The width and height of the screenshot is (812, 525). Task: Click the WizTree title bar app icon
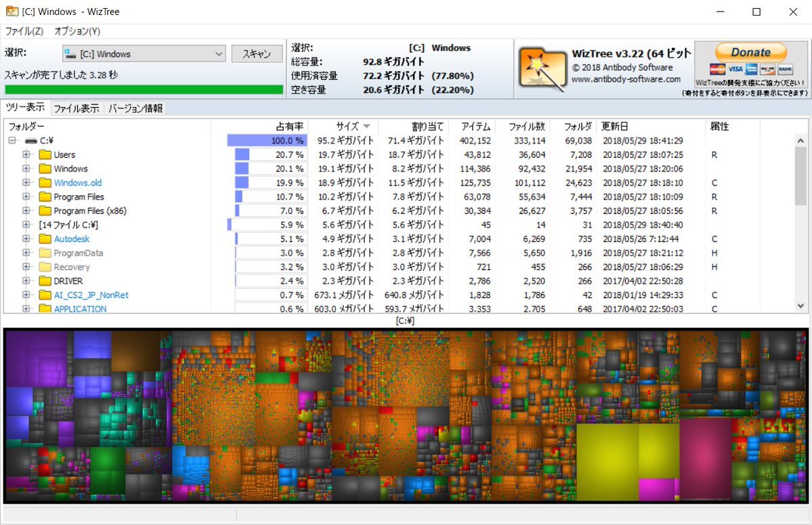[x=12, y=11]
